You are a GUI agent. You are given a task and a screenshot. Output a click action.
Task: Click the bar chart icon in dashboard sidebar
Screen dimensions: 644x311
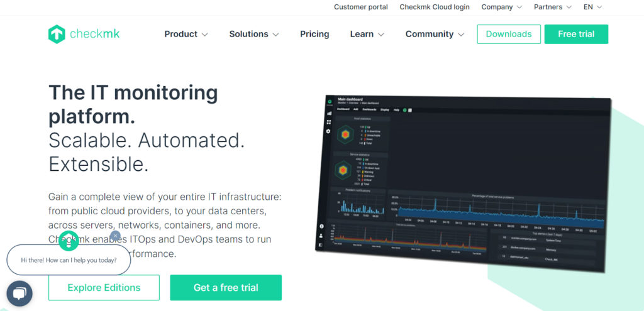(329, 113)
